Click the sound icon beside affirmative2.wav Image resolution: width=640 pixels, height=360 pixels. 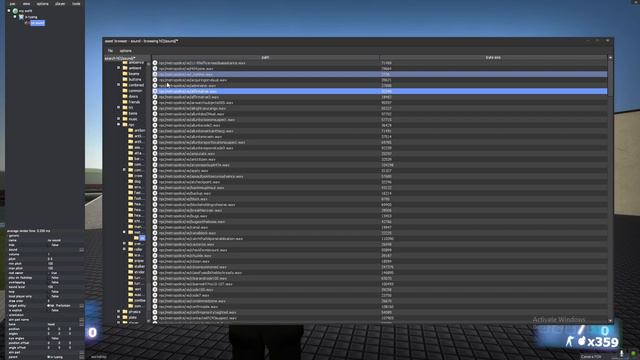[155, 97]
